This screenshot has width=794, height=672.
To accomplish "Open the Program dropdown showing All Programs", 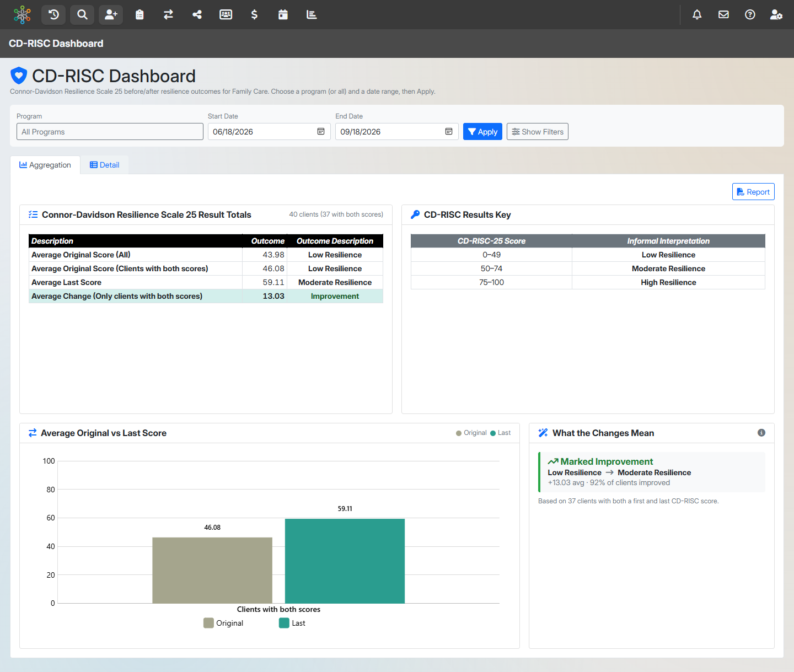I will tap(110, 132).
